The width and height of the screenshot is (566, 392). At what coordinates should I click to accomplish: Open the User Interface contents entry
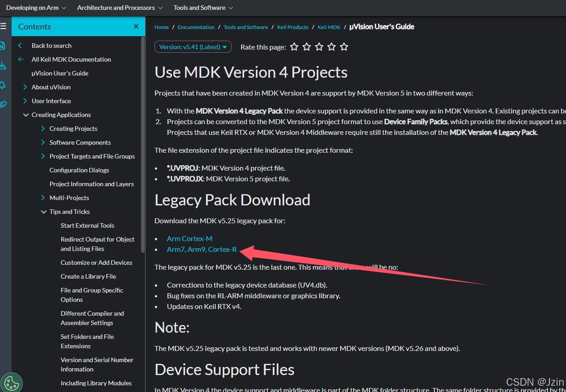point(51,101)
